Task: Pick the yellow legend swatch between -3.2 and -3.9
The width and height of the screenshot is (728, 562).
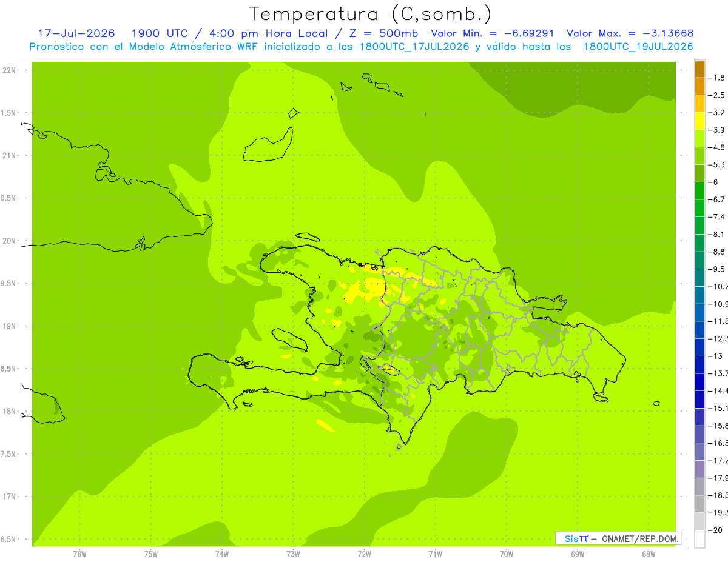Action: tap(699, 121)
